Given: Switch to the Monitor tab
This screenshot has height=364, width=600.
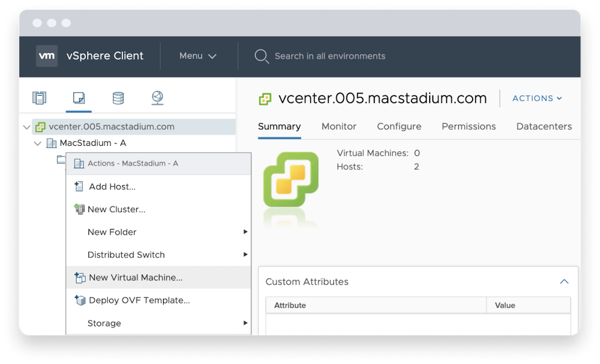Looking at the screenshot, I should (339, 127).
